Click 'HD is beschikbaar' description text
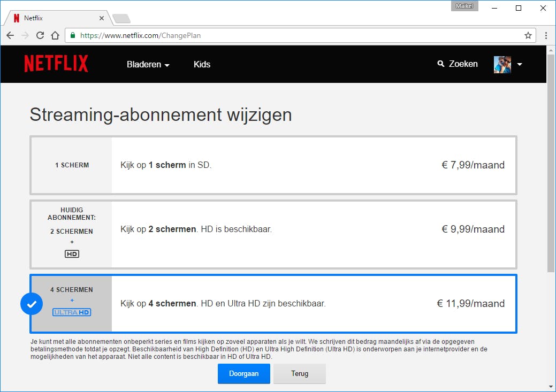The image size is (556, 392). (236, 229)
